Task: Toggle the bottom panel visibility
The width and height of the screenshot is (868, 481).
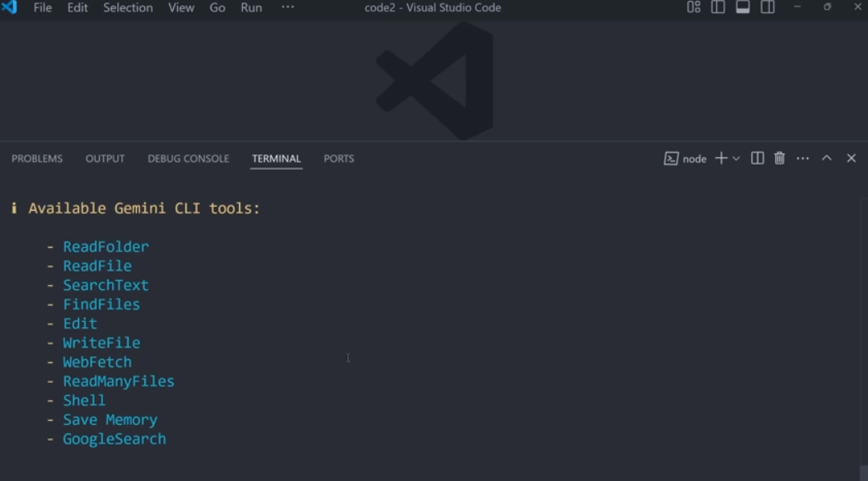Action: pos(743,7)
